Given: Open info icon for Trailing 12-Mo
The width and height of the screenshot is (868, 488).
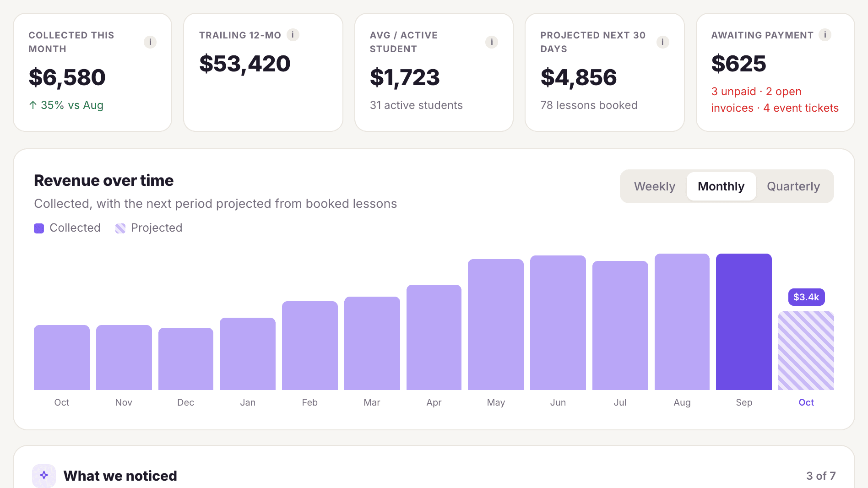Looking at the screenshot, I should click(x=293, y=35).
